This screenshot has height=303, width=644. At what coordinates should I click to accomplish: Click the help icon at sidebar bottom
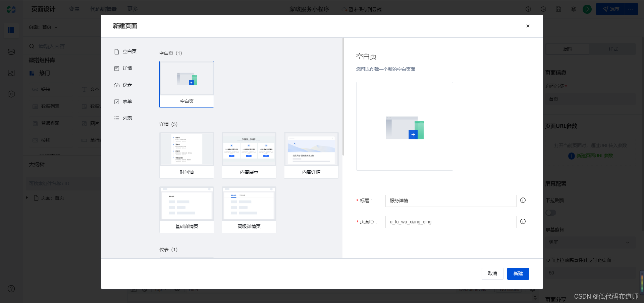tap(11, 289)
